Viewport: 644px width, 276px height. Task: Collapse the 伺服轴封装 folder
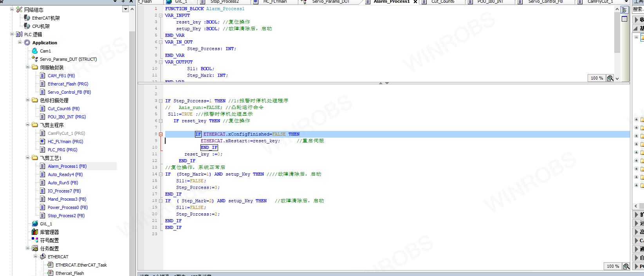[28, 67]
